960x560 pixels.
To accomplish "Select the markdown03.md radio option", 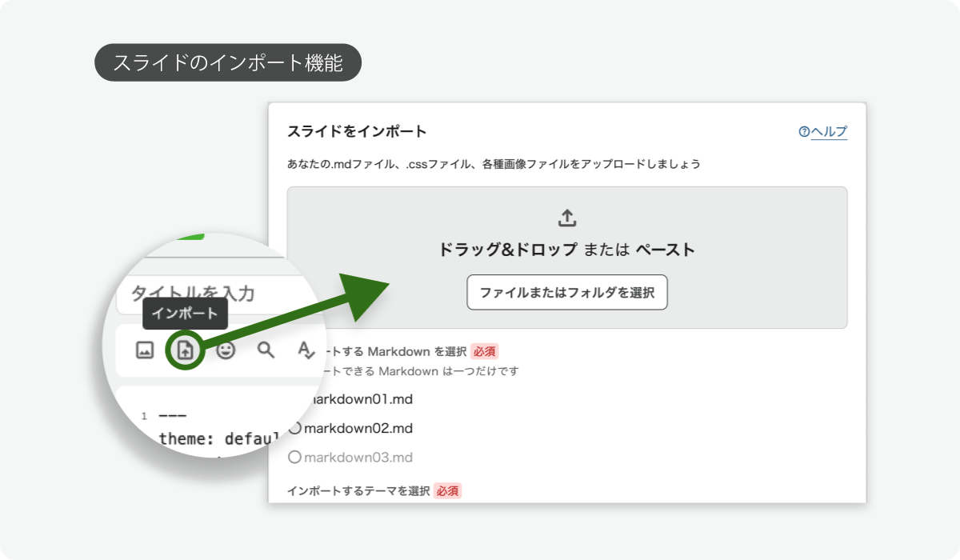I will pos(350,458).
